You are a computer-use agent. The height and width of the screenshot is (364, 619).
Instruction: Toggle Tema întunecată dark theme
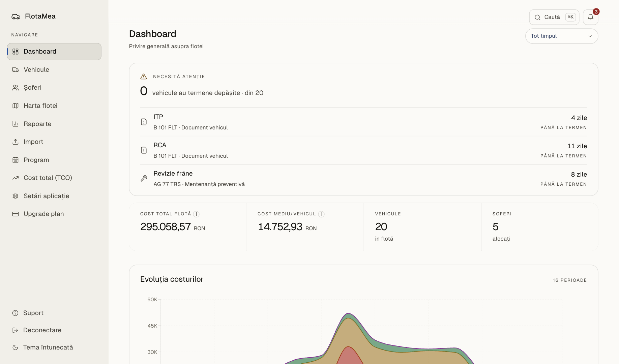click(x=42, y=347)
